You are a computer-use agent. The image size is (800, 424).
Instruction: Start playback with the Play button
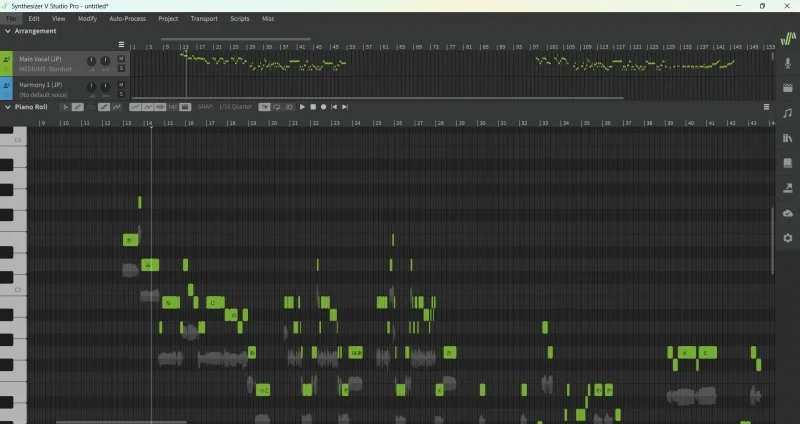tap(303, 107)
